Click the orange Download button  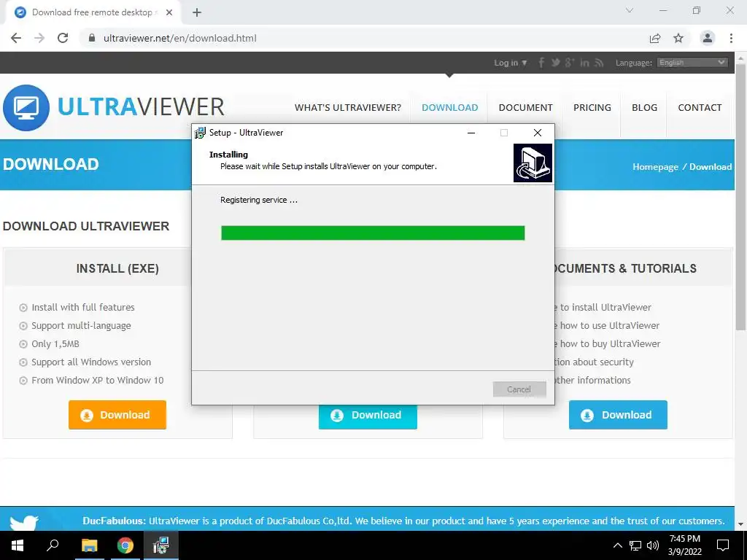[x=117, y=415]
